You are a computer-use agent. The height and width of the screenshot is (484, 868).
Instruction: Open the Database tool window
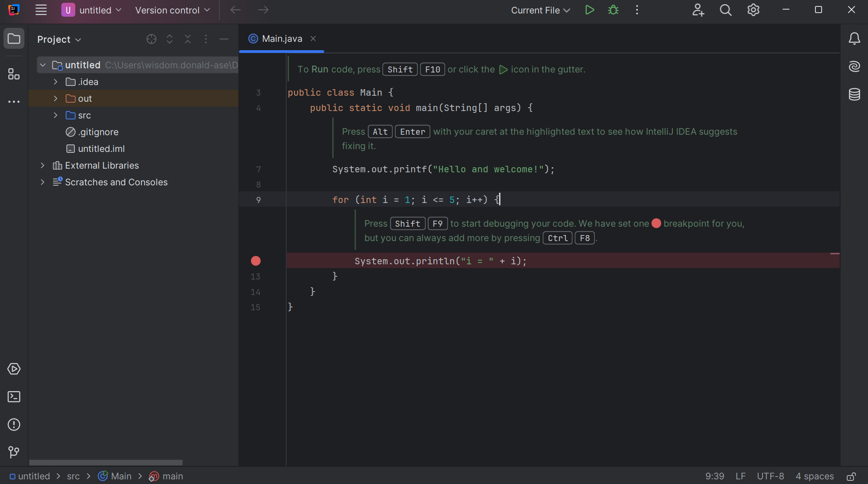pos(854,95)
